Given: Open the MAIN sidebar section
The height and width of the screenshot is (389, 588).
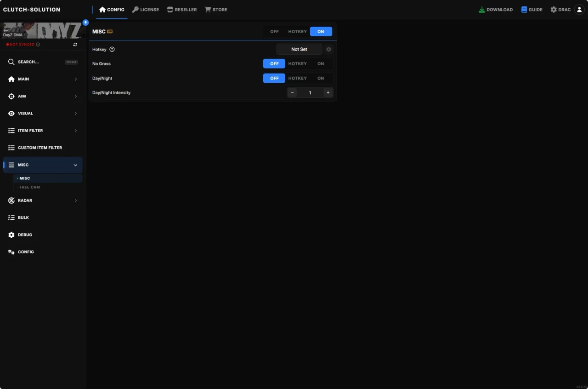Looking at the screenshot, I should tap(43, 79).
